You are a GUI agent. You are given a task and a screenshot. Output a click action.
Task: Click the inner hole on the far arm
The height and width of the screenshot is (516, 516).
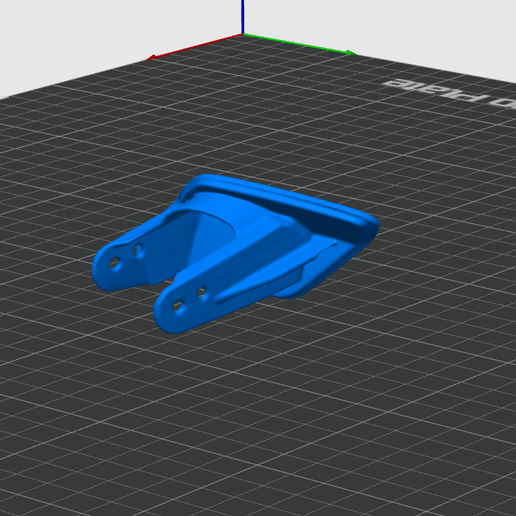click(138, 249)
